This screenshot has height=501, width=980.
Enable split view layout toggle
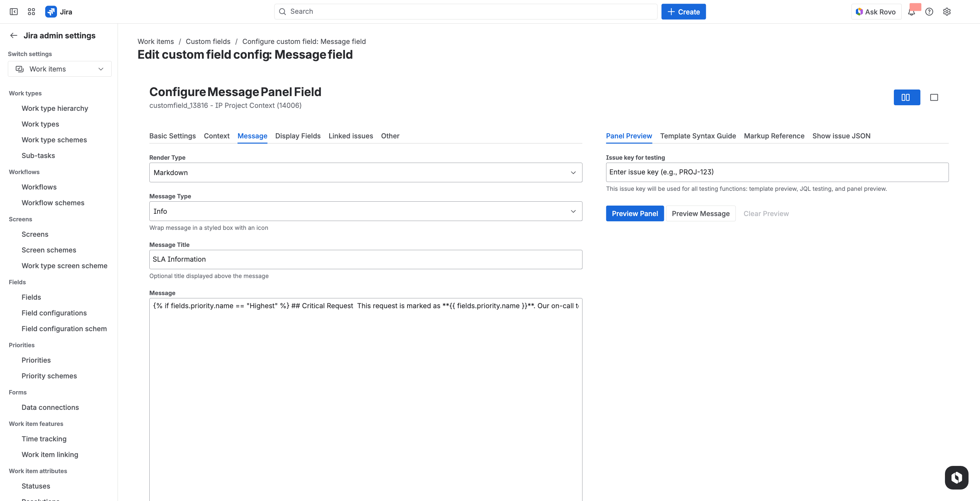907,97
